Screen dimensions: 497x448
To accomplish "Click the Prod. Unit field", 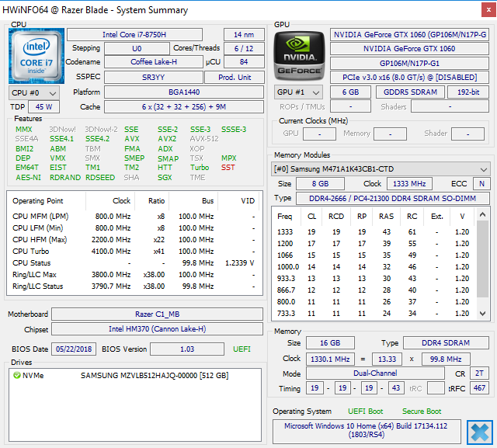I will pos(235,77).
